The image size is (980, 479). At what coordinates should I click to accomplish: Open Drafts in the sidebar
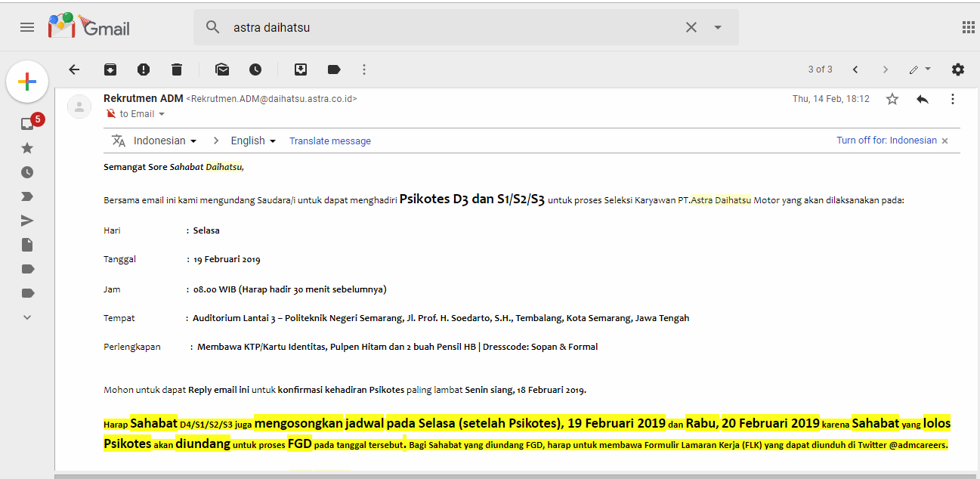point(27,245)
